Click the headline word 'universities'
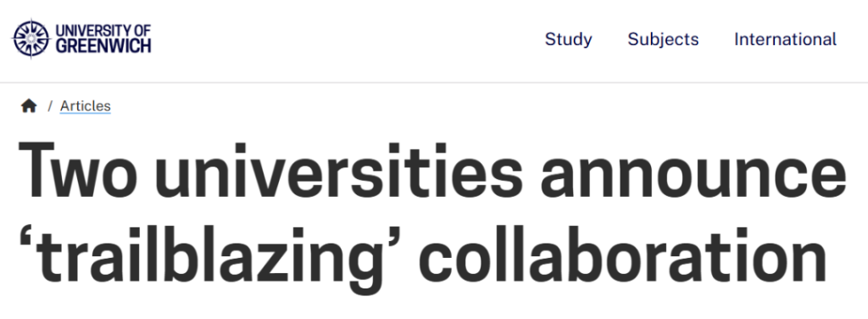The image size is (868, 319). tap(338, 170)
